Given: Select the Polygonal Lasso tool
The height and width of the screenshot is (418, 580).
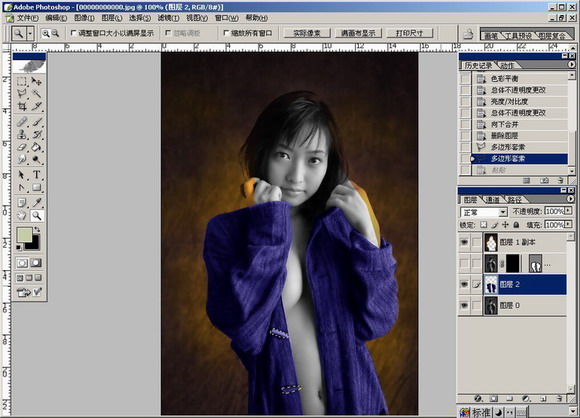Looking at the screenshot, I should (x=22, y=93).
